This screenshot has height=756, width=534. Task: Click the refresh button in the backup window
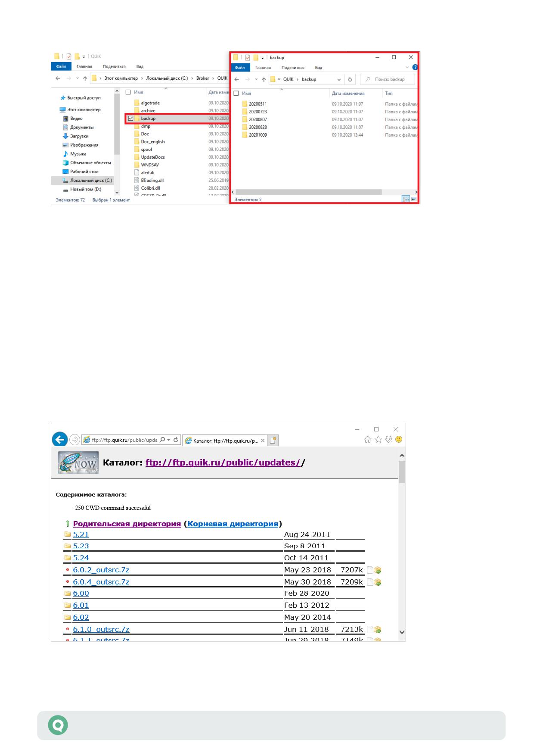click(350, 79)
